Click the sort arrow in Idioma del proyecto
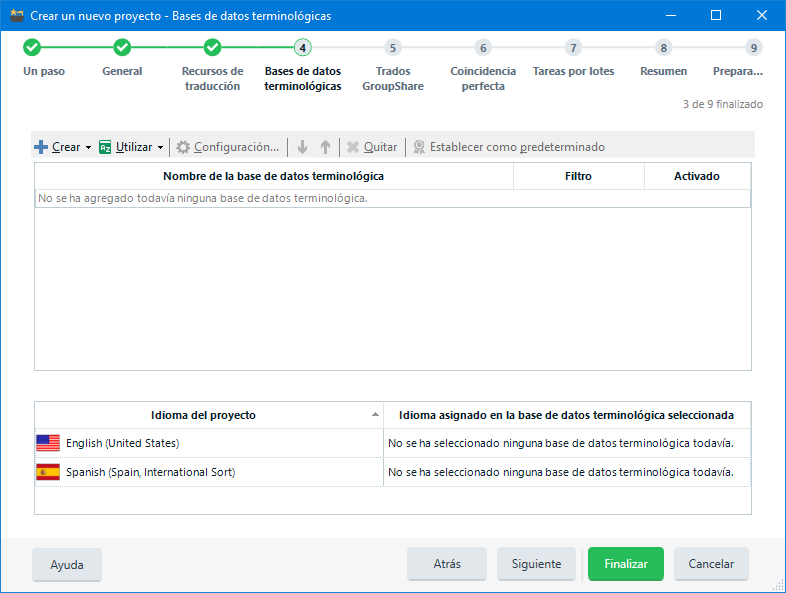This screenshot has width=786, height=593. click(375, 415)
